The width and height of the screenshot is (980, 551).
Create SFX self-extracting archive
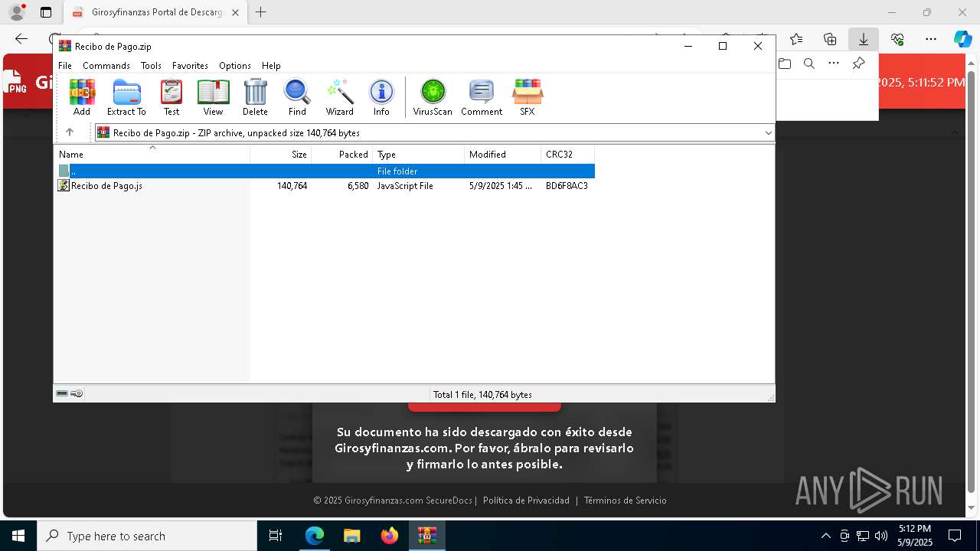click(x=528, y=97)
